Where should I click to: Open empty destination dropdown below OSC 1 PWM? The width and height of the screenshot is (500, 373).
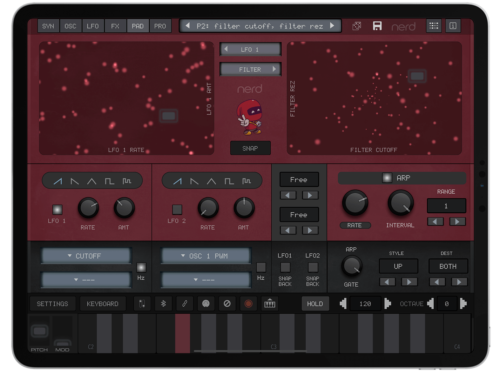(x=206, y=279)
